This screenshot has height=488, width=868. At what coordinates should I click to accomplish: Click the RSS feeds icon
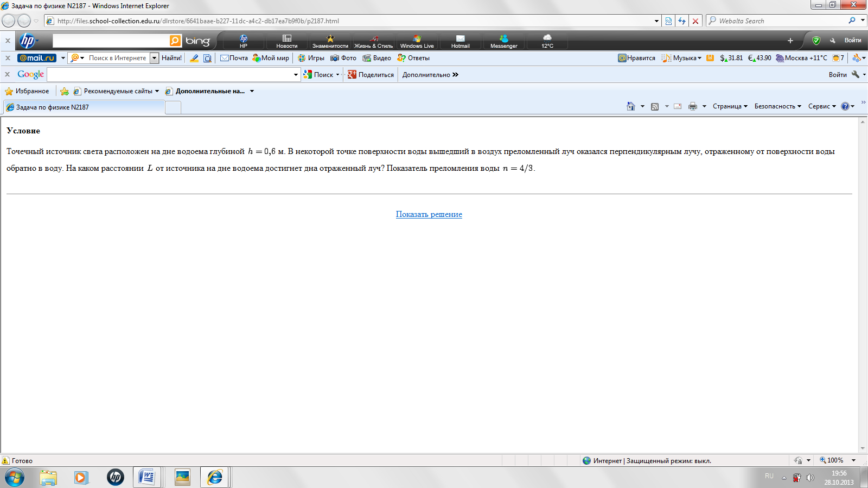tap(655, 106)
